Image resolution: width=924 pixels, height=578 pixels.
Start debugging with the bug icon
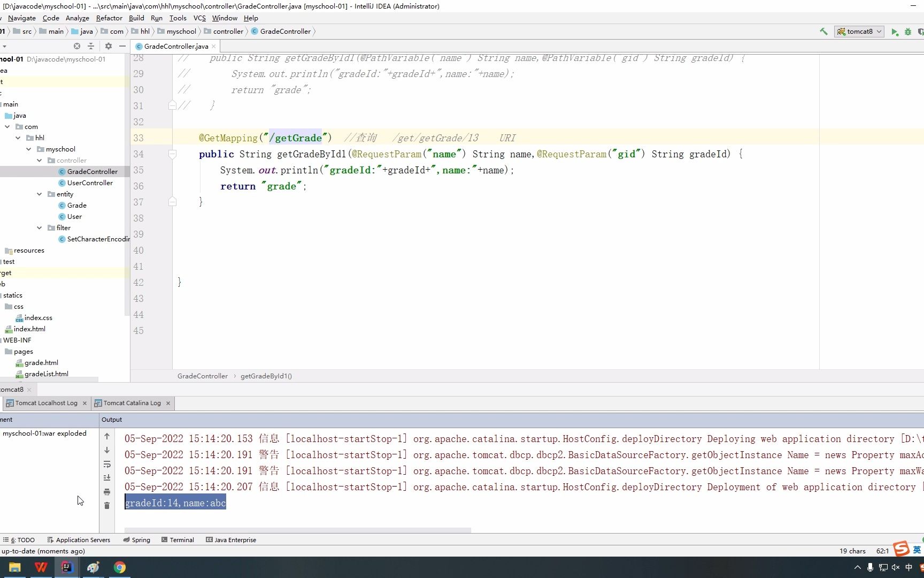pos(908,32)
